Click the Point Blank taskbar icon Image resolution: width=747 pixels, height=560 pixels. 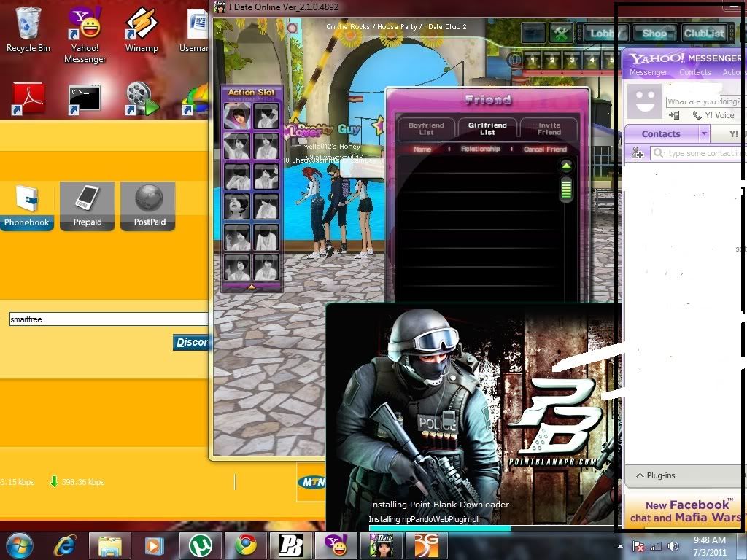(290, 545)
